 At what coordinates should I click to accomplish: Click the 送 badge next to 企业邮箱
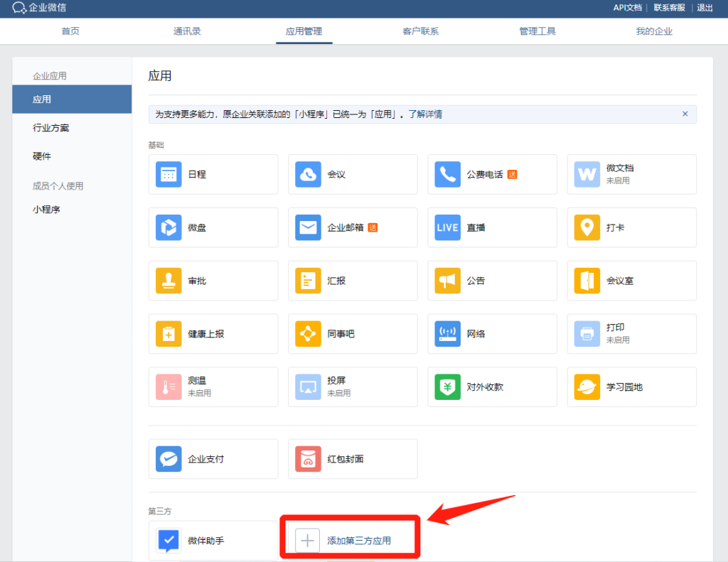[x=373, y=227]
